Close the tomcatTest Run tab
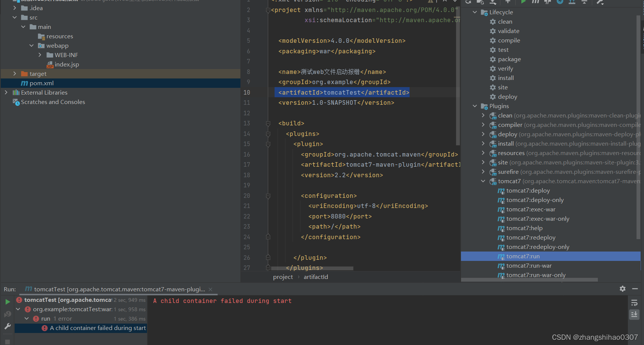The width and height of the screenshot is (644, 345). click(210, 289)
